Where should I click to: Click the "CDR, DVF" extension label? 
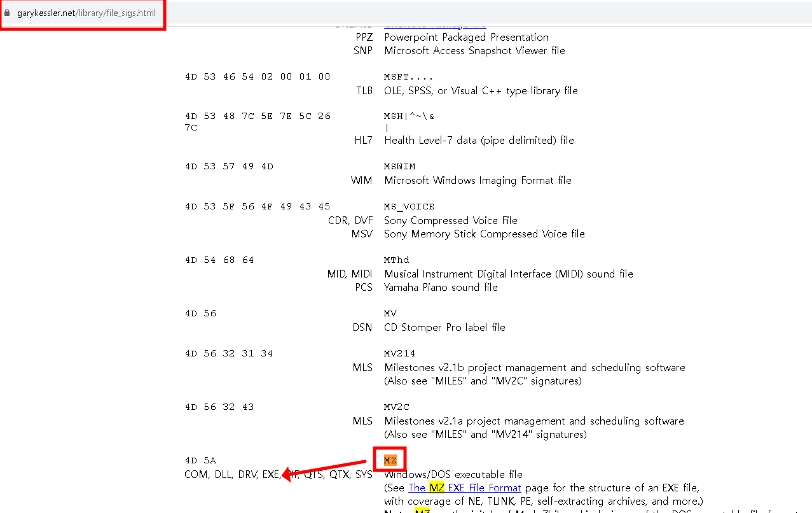[350, 220]
